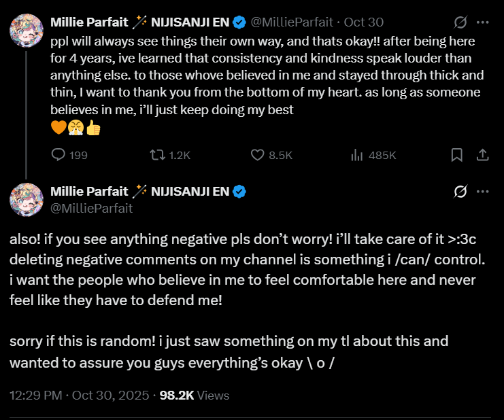This screenshot has height=420, width=504.
Task: Click the verified badge on the second post
Action: [x=239, y=192]
